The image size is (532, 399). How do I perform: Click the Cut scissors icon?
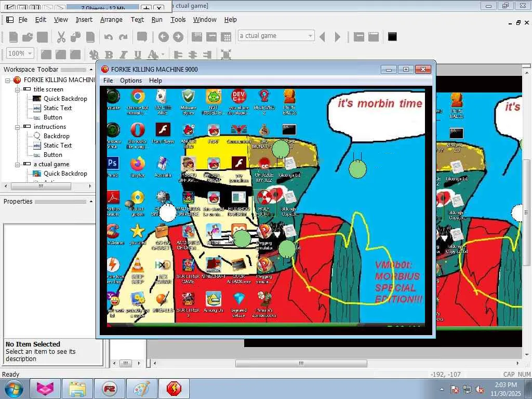click(x=61, y=37)
